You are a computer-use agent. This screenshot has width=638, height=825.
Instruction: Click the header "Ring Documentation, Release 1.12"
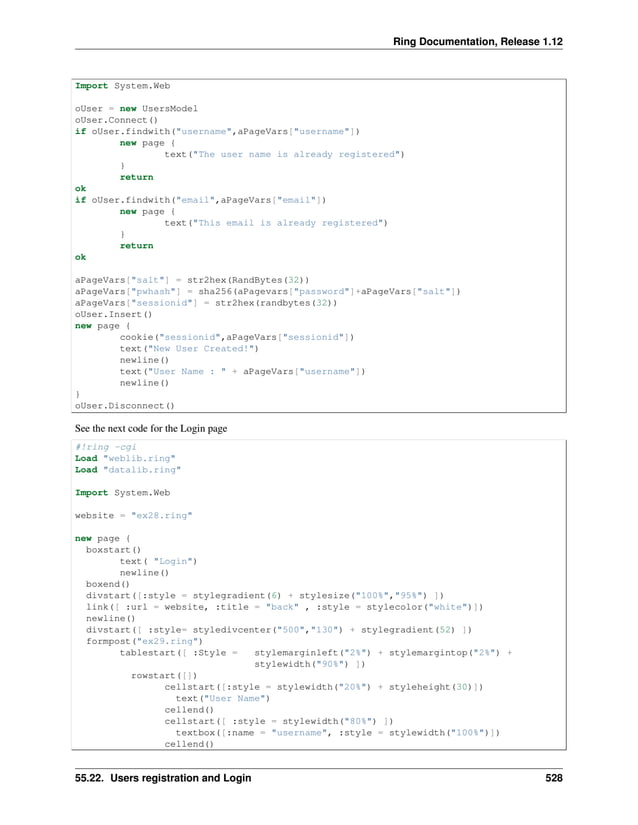478,42
